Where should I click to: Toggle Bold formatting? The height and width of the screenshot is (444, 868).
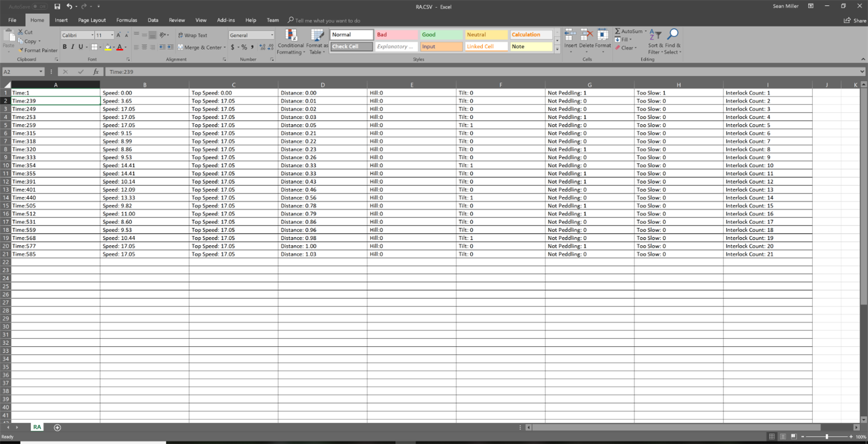tap(65, 47)
